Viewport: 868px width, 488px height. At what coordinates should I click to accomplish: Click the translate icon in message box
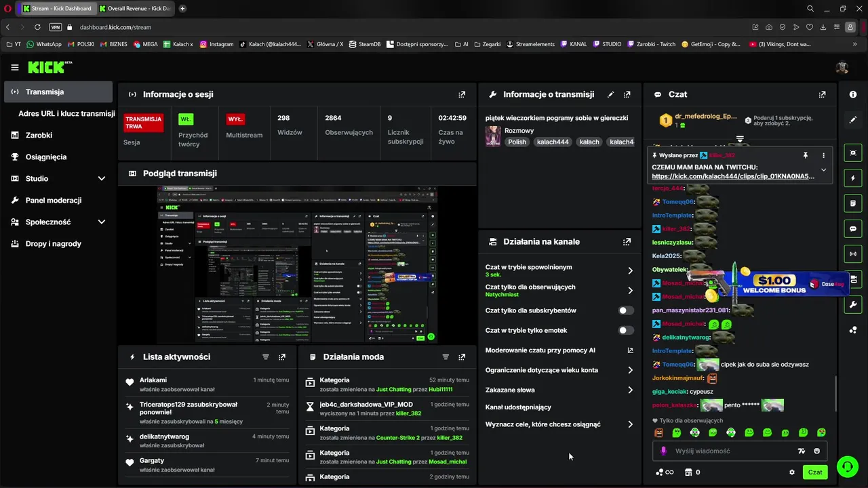801,451
